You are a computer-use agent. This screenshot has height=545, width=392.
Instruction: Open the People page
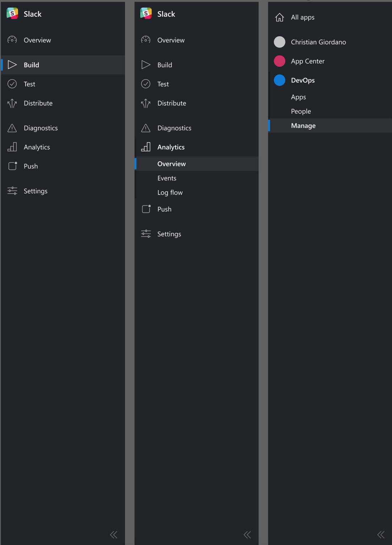pyautogui.click(x=301, y=111)
